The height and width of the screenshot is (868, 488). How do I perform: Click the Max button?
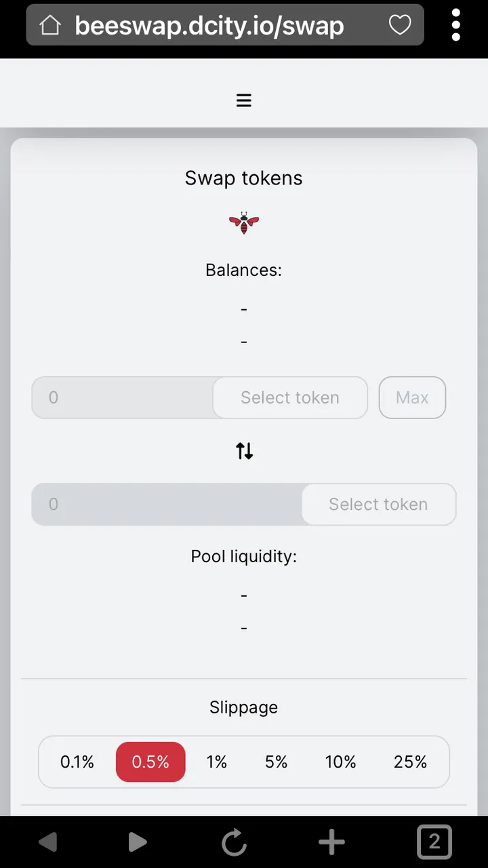(412, 397)
